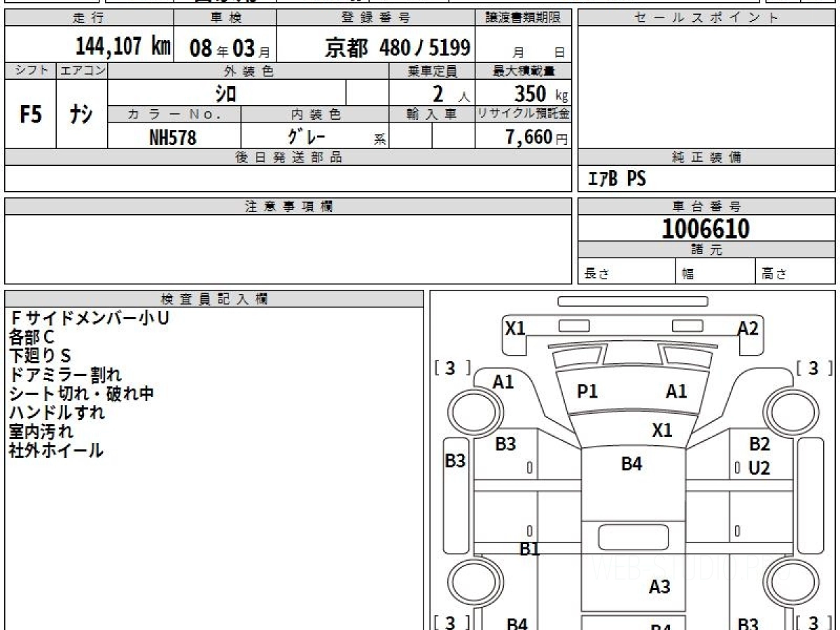This screenshot has height=630, width=840.
Task: Click the 後日発送部品 heading
Action: coord(288,157)
